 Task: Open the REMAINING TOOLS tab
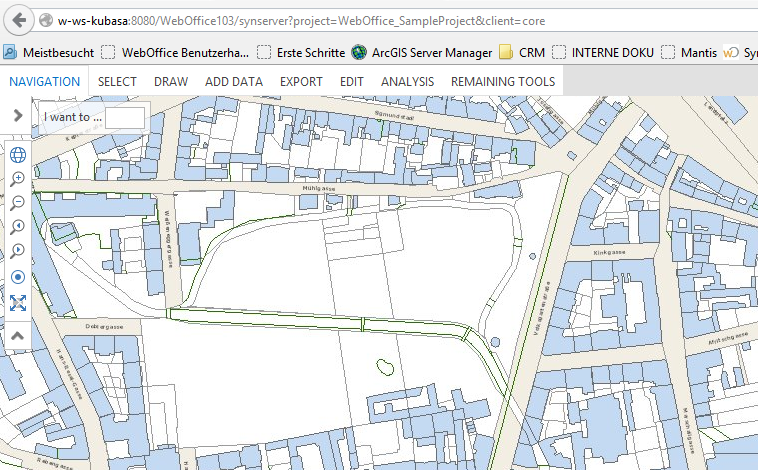pyautogui.click(x=503, y=81)
